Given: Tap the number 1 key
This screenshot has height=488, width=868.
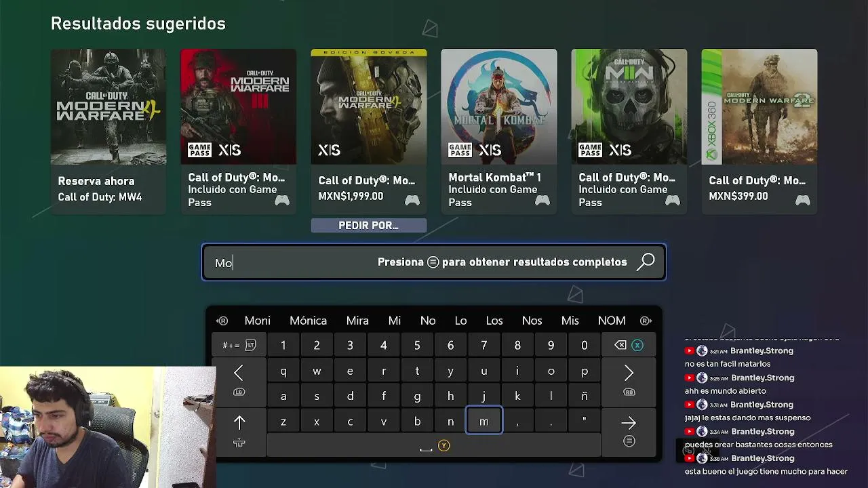Looking at the screenshot, I should point(283,345).
